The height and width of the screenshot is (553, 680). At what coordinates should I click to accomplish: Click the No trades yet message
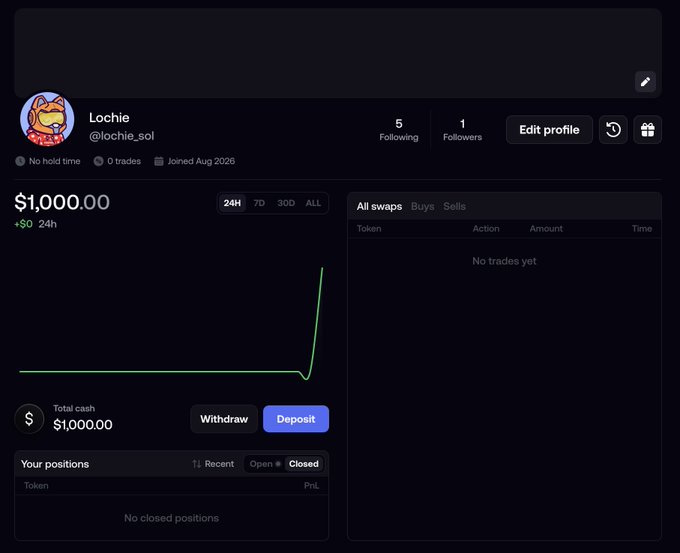[x=504, y=261]
